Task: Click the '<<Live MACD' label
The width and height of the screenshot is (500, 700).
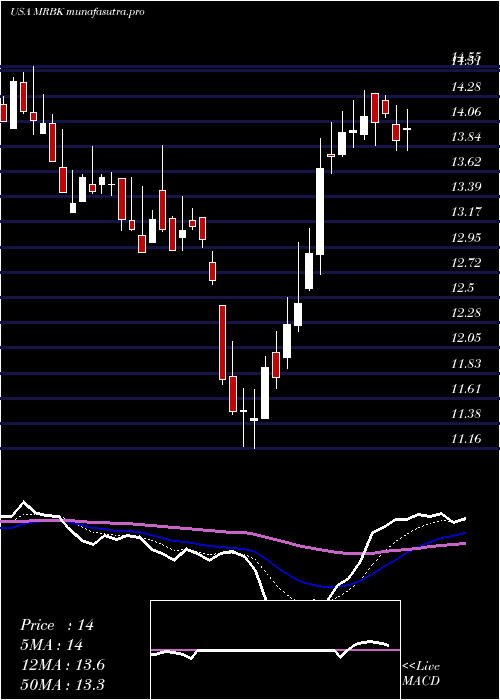Action: click(421, 674)
